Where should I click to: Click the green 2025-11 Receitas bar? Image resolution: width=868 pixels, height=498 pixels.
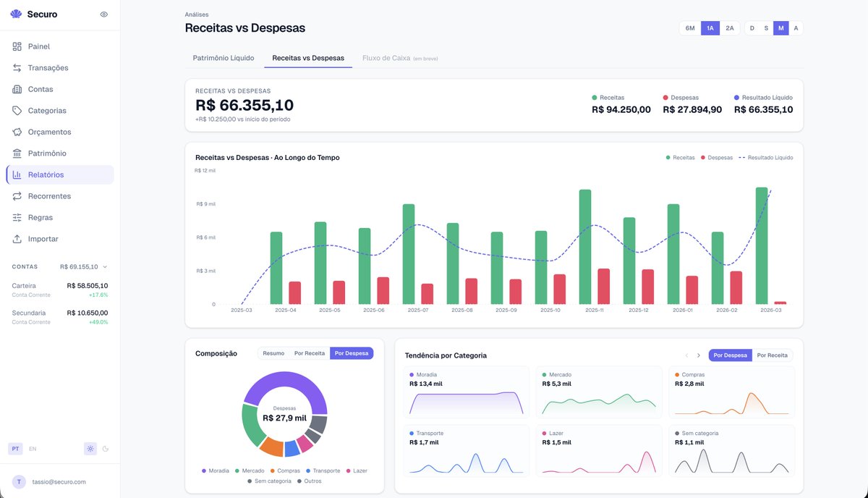coord(585,247)
